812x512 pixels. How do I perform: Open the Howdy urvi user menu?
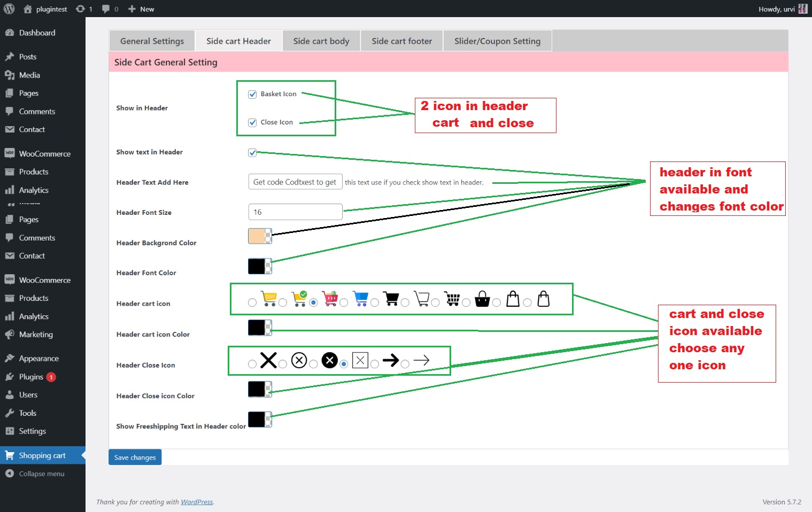783,9
